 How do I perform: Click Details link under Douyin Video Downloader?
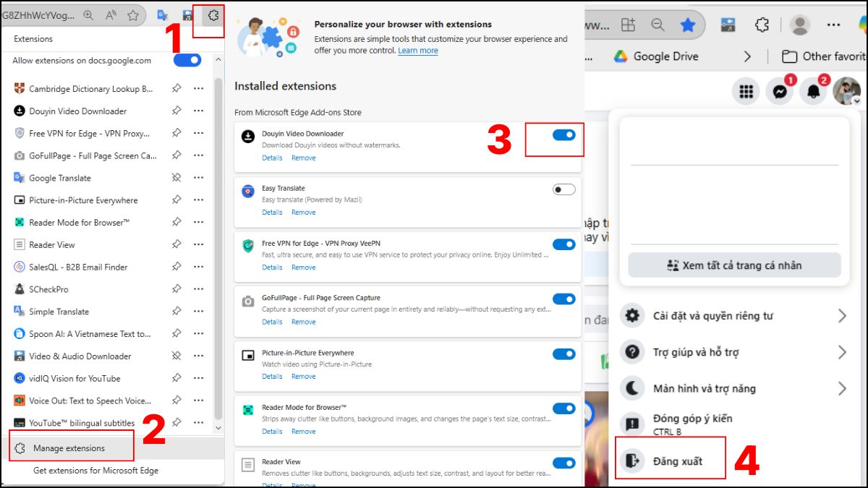[x=272, y=158]
